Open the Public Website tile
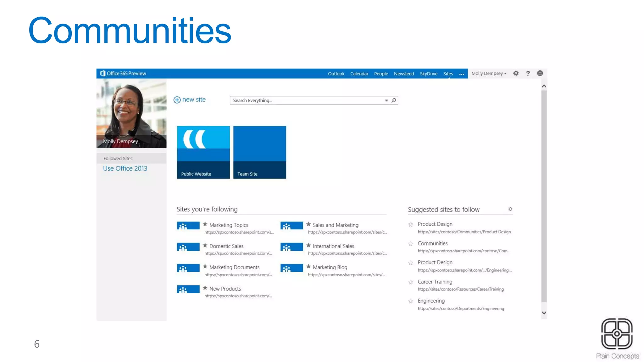644x362 pixels. pyautogui.click(x=203, y=152)
